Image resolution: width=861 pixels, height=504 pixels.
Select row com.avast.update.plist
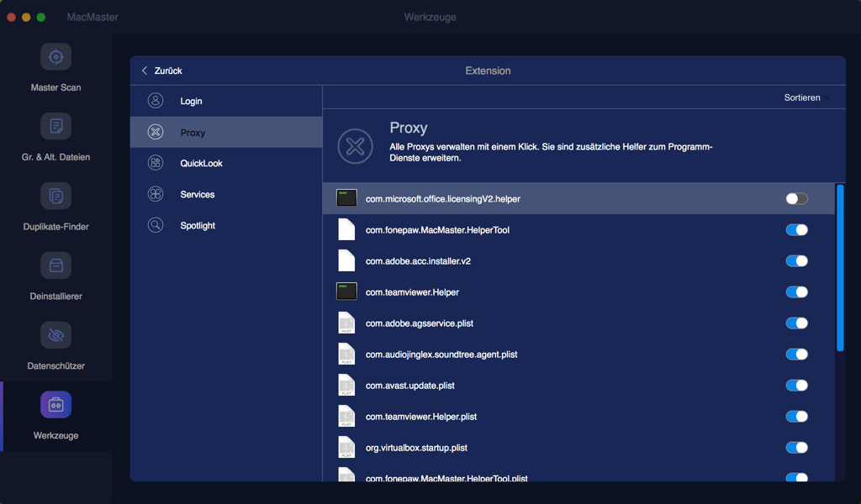click(x=578, y=386)
